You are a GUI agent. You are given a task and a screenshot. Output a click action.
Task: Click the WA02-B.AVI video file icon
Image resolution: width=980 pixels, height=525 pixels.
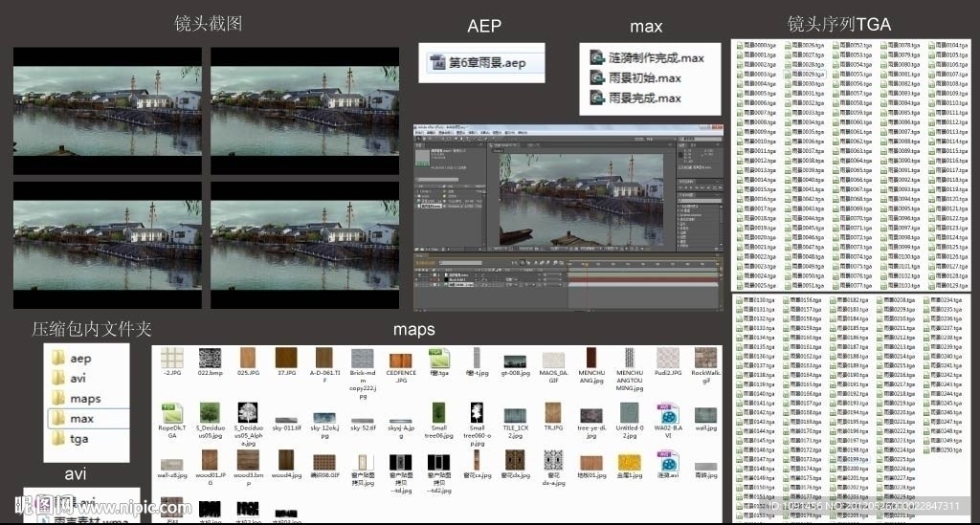pyautogui.click(x=667, y=414)
